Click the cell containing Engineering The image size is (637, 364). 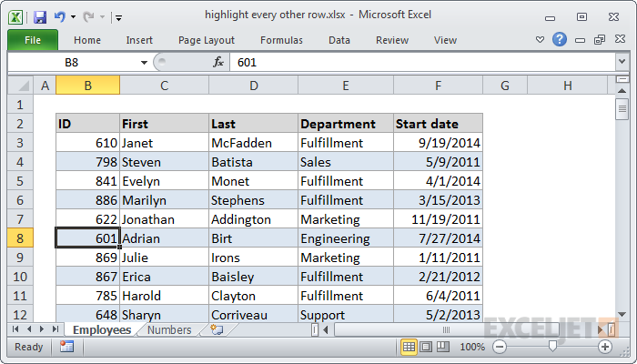point(346,238)
